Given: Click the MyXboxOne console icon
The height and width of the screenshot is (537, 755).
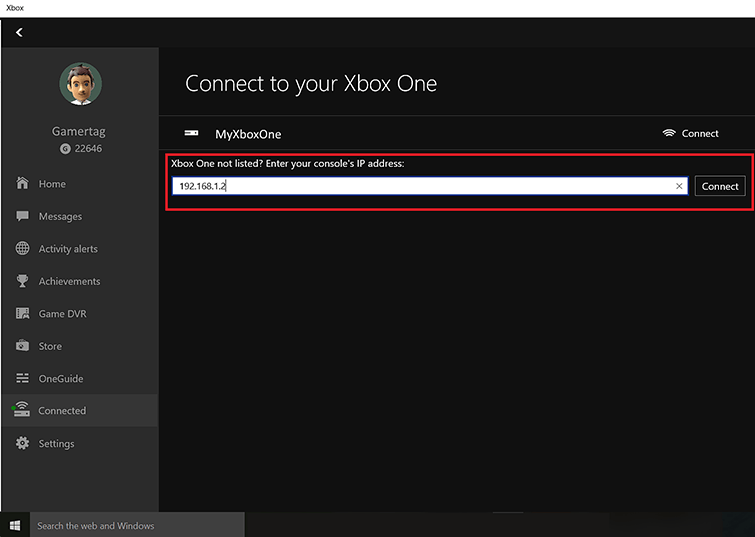Looking at the screenshot, I should pyautogui.click(x=191, y=133).
